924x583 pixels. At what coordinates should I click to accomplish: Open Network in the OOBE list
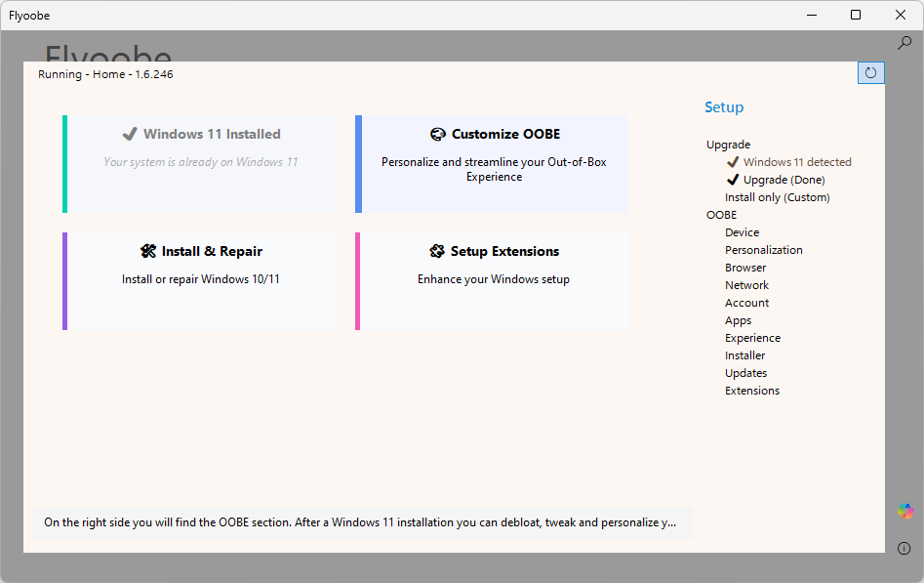[746, 285]
